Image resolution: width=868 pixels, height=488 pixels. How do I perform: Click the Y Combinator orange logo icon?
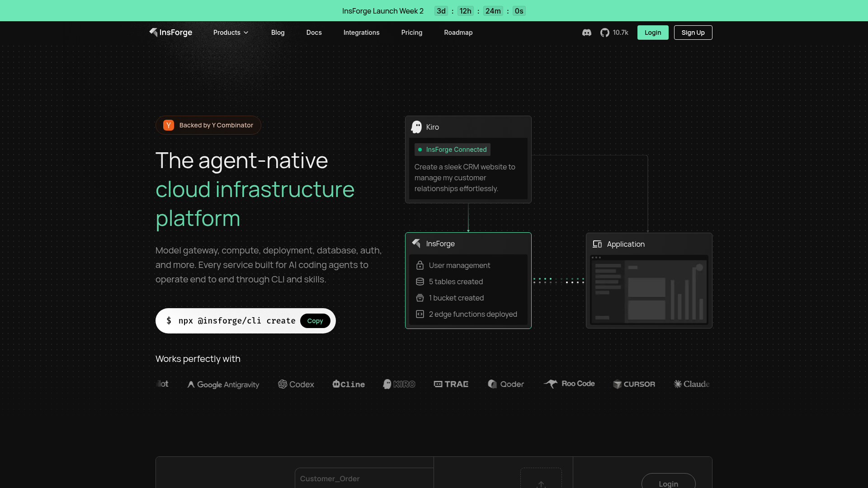click(x=169, y=125)
